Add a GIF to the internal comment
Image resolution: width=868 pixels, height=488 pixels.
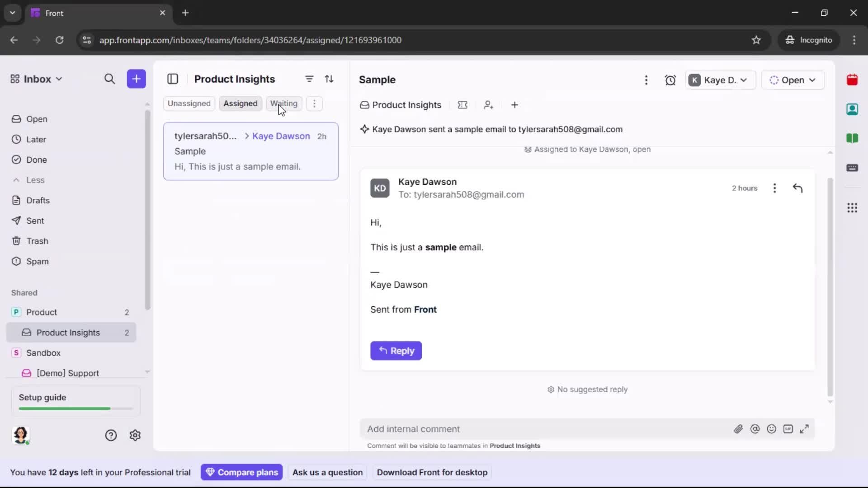[788, 429]
